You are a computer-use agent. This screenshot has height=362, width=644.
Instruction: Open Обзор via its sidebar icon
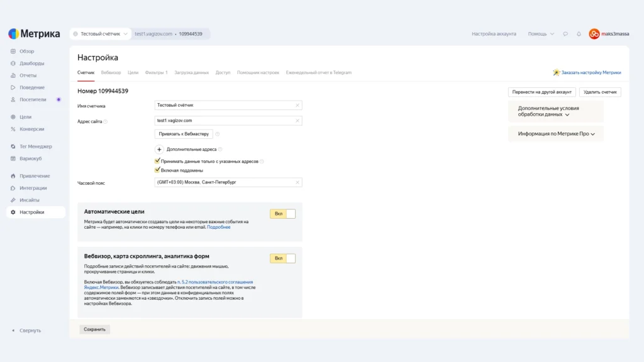pyautogui.click(x=13, y=52)
